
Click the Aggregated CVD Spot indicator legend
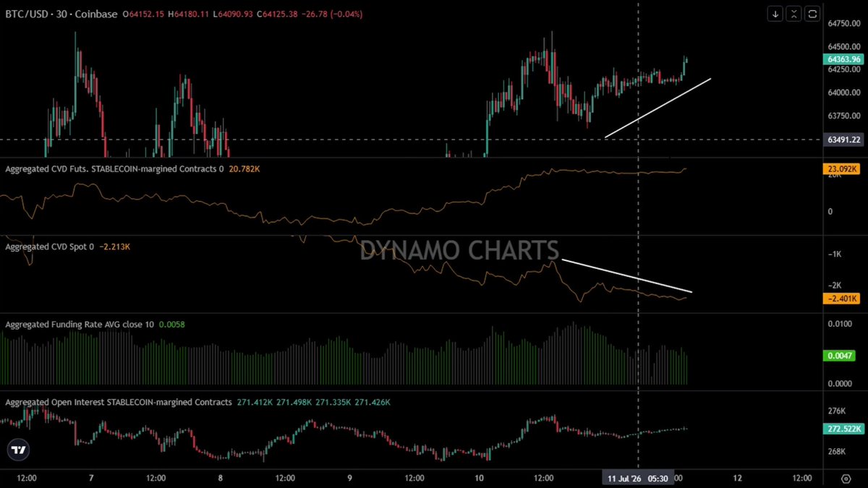click(x=50, y=247)
